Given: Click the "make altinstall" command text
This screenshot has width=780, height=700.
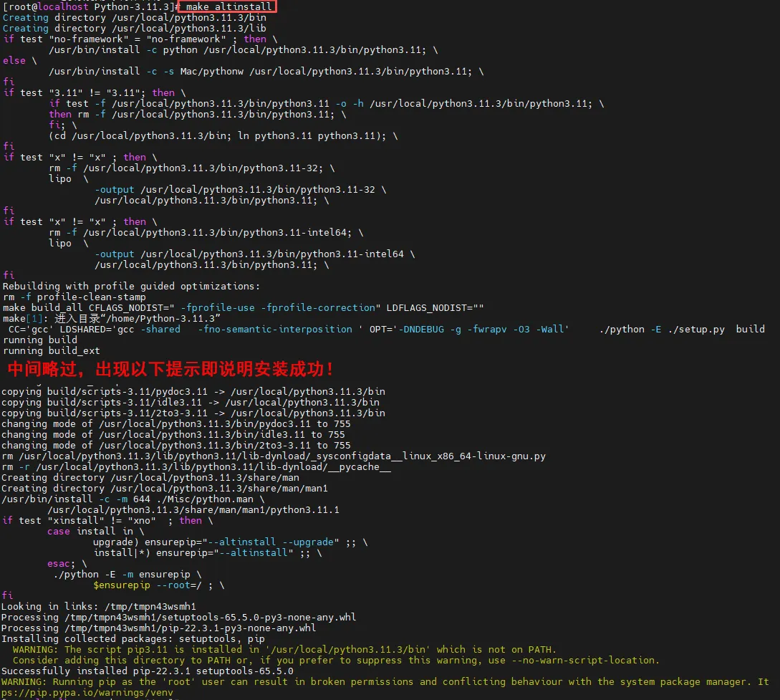Looking at the screenshot, I should 228,7.
